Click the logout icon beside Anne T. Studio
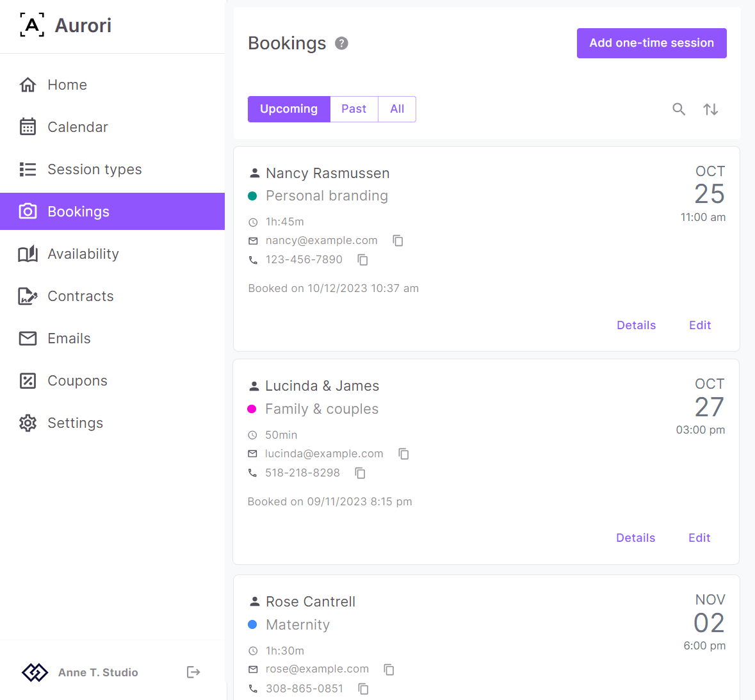Screen dimensions: 755x700 [x=193, y=672]
